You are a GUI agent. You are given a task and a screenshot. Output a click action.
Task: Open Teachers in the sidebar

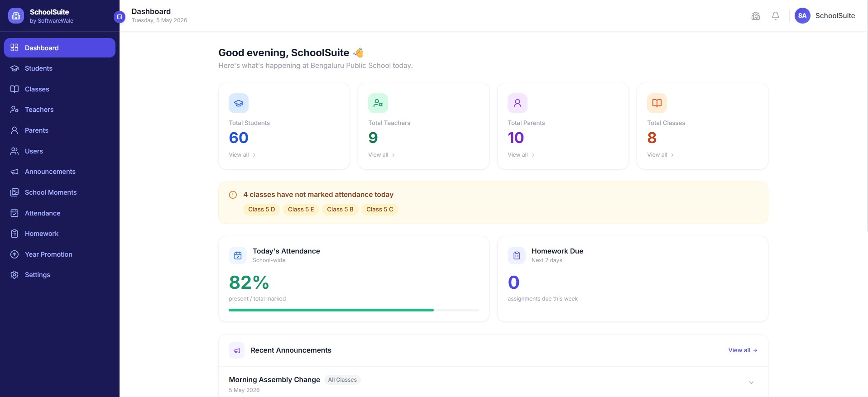tap(60, 110)
